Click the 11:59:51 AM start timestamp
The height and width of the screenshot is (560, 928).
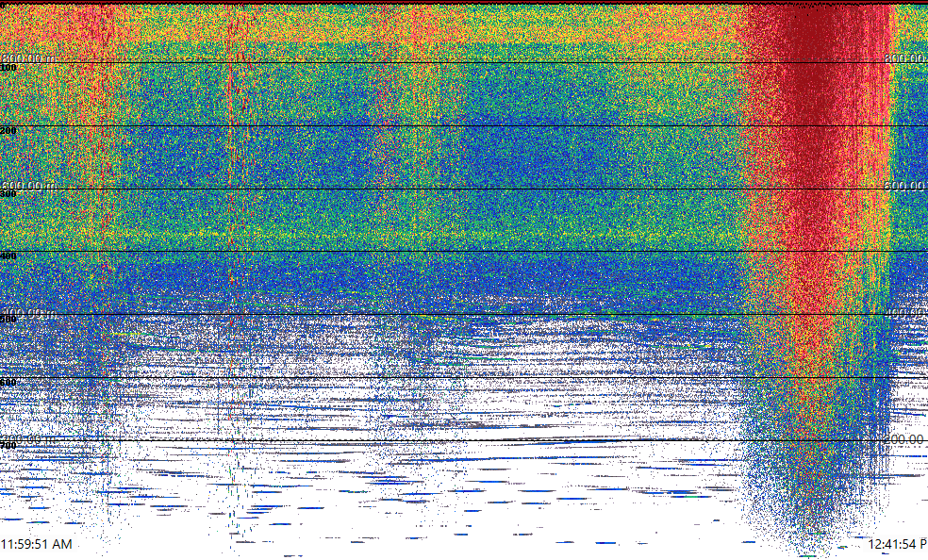click(36, 544)
